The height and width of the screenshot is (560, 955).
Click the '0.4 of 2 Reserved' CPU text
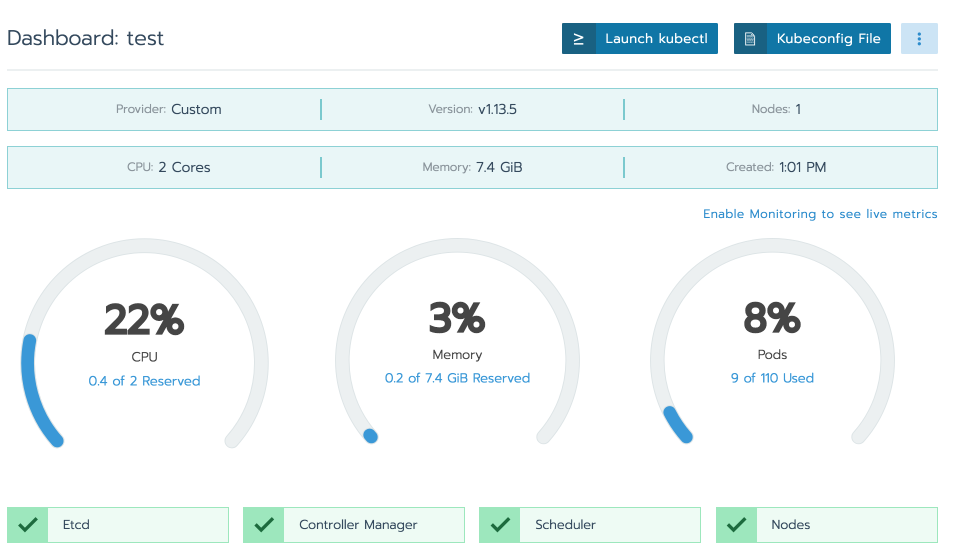pyautogui.click(x=144, y=381)
